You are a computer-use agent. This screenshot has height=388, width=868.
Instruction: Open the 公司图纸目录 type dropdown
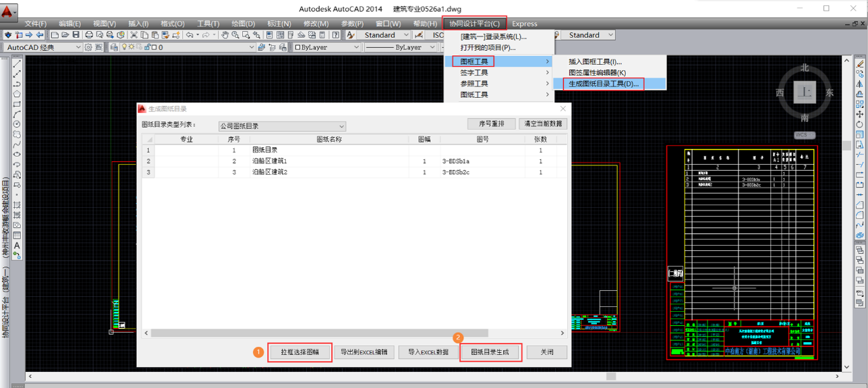282,126
